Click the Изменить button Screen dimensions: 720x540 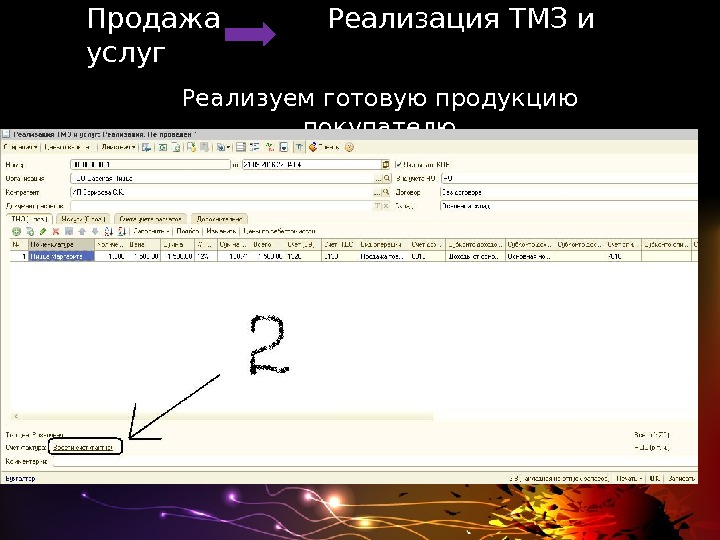tap(221, 231)
